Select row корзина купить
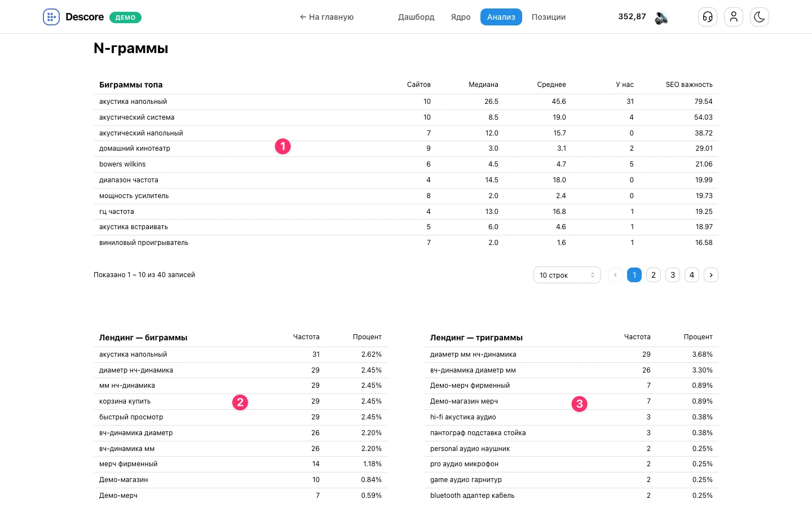812x508 pixels. tap(240, 401)
